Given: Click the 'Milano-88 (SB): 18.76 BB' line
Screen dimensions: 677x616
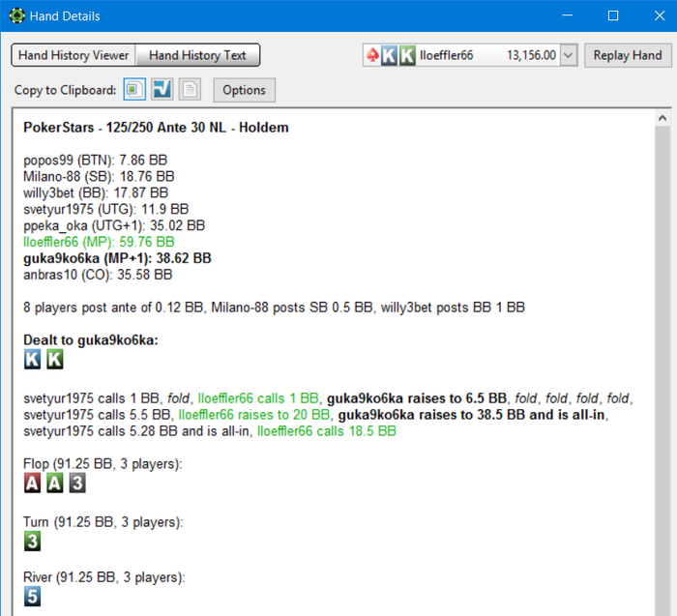Looking at the screenshot, I should click(99, 177).
